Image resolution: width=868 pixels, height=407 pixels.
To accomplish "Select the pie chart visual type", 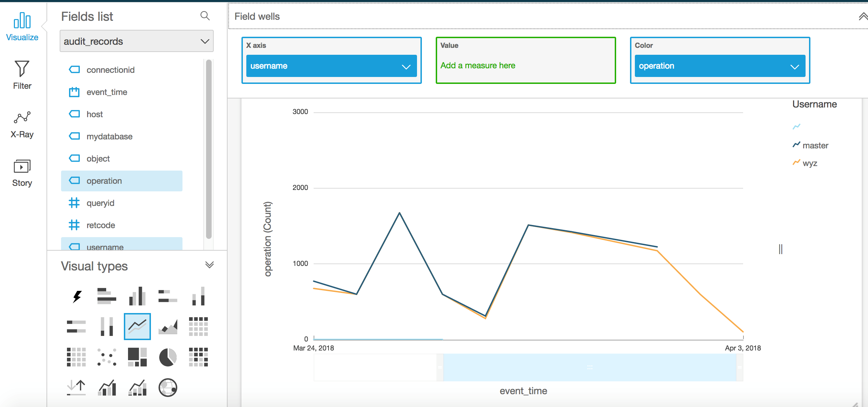I will click(x=168, y=357).
